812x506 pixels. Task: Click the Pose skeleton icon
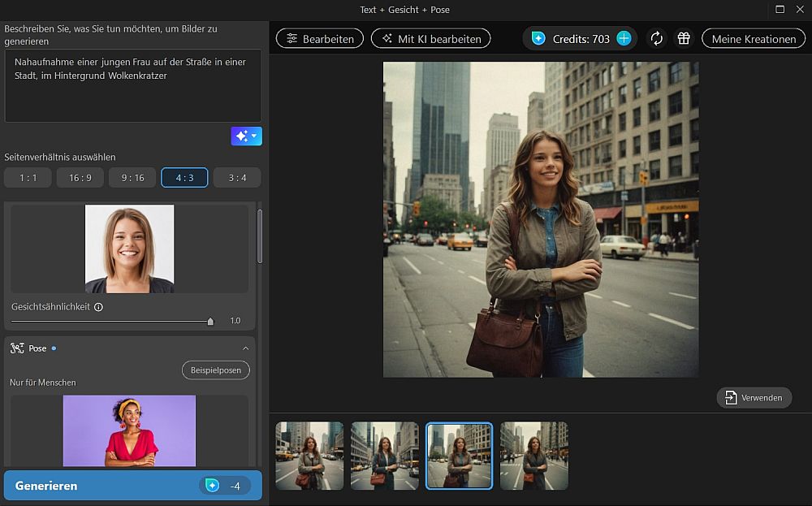click(17, 348)
